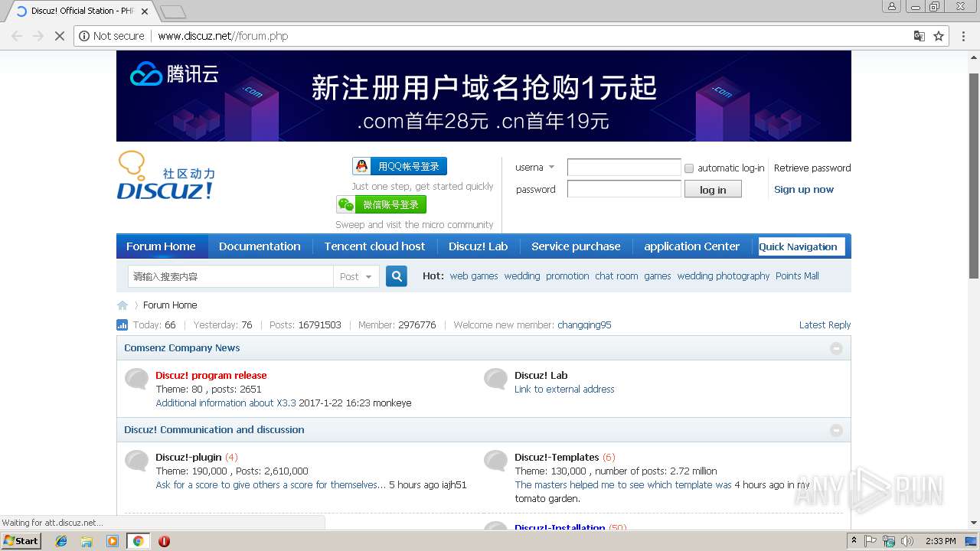This screenshot has width=980, height=551.
Task: Click the chat room hot keyword
Action: pyautogui.click(x=616, y=276)
